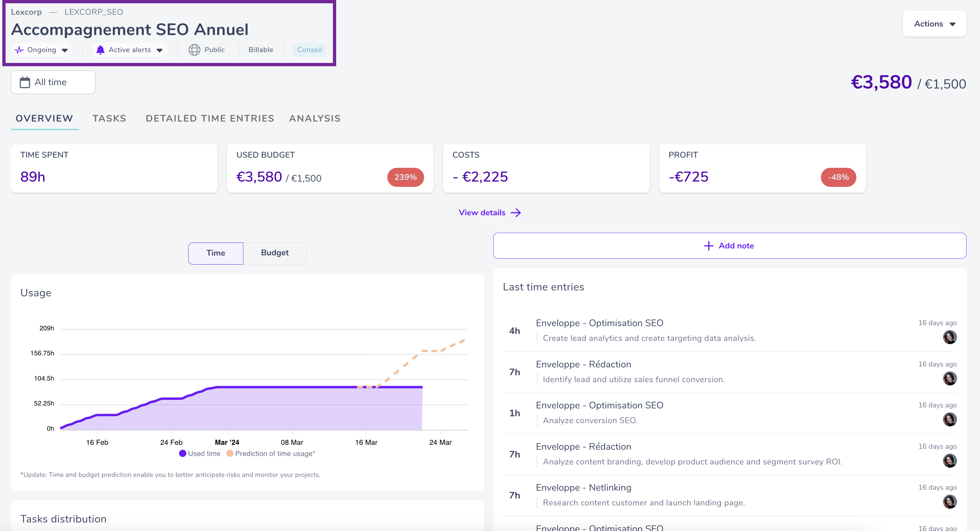Click 'Research content customer' entry description

pyautogui.click(x=644, y=502)
